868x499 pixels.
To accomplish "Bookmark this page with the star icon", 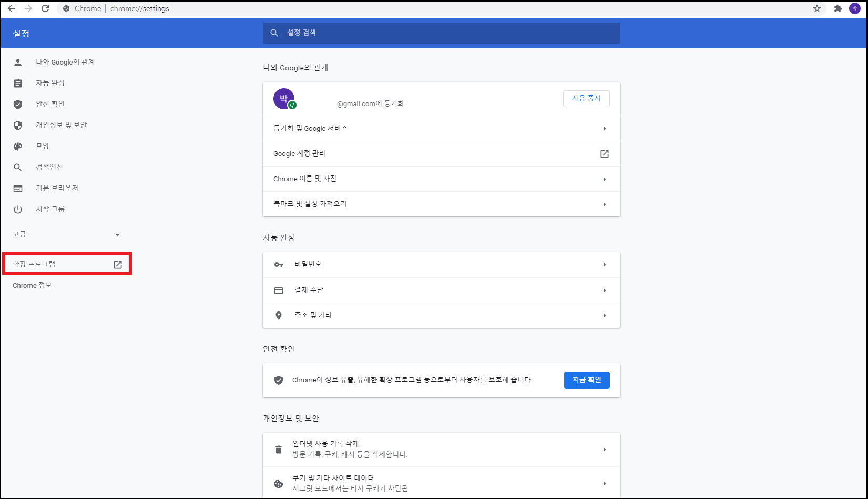I will click(817, 8).
